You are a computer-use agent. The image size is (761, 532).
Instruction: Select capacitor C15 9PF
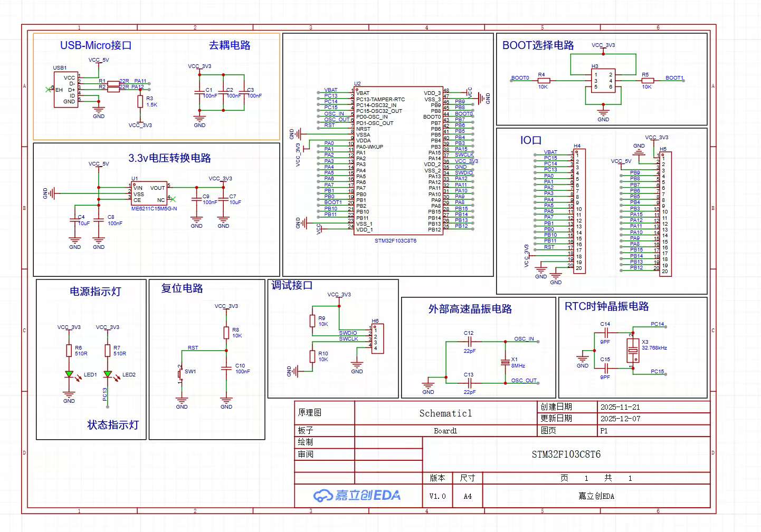pos(605,368)
